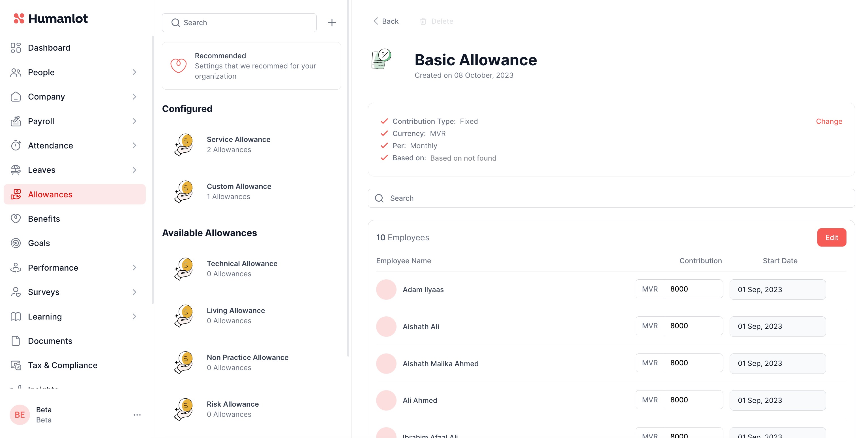Click Adam Ilyaas contribution amount field

(x=693, y=289)
